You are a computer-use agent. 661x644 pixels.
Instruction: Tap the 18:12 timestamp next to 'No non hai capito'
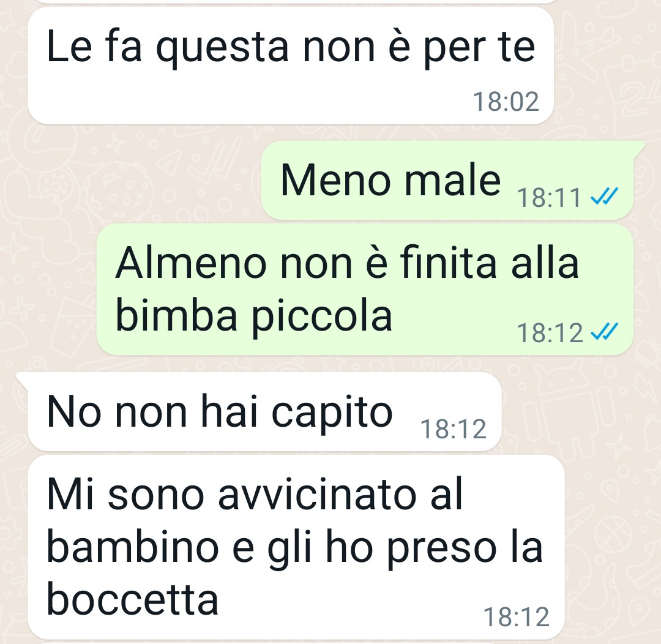click(x=454, y=429)
